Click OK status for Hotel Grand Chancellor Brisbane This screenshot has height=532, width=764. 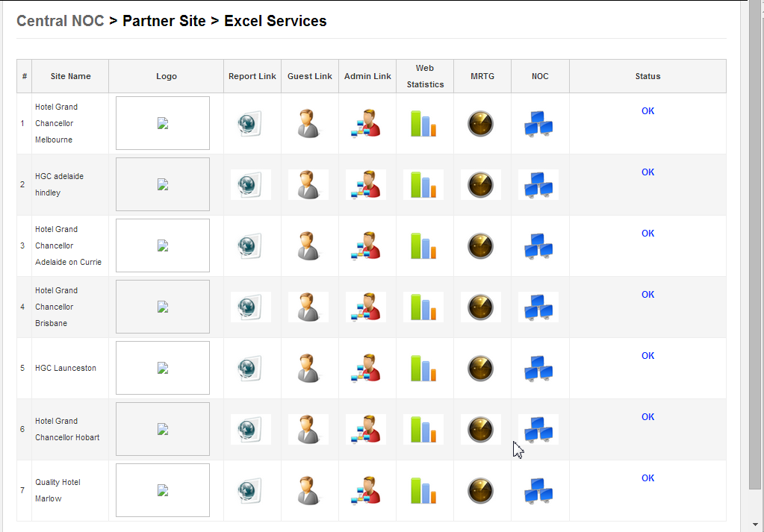tap(647, 295)
